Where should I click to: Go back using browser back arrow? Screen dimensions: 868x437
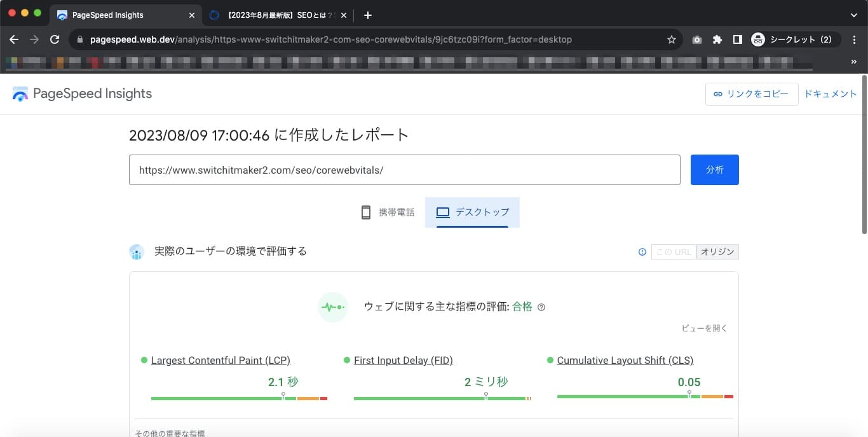14,39
